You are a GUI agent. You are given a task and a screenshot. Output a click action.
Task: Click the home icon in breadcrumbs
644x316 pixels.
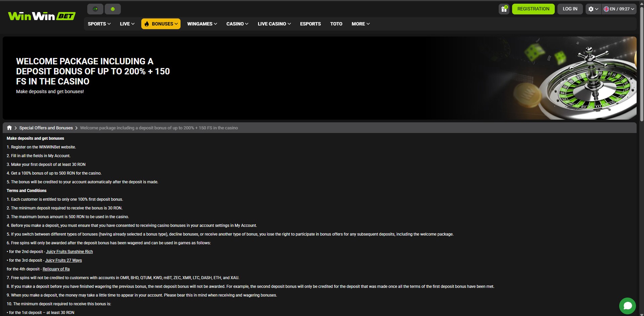[x=9, y=128]
